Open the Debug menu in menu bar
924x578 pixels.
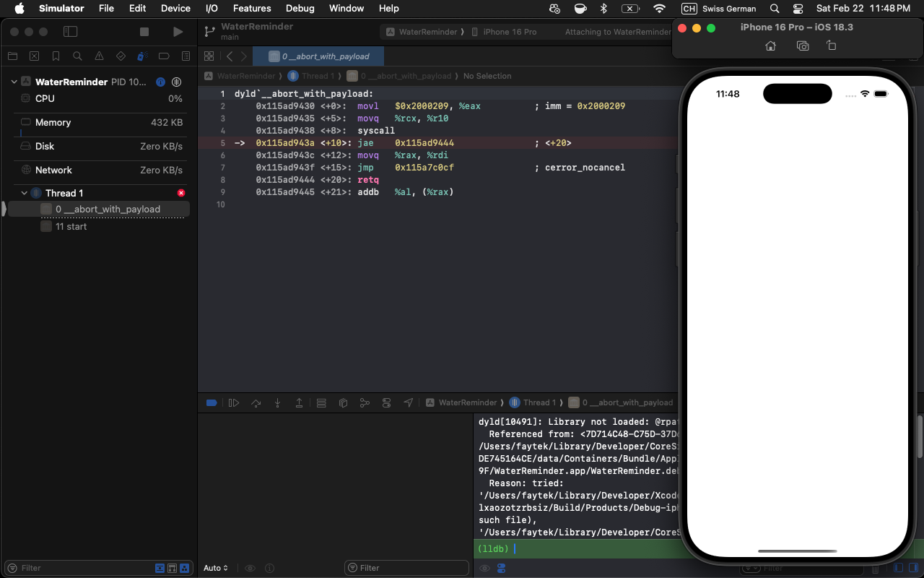click(x=300, y=9)
